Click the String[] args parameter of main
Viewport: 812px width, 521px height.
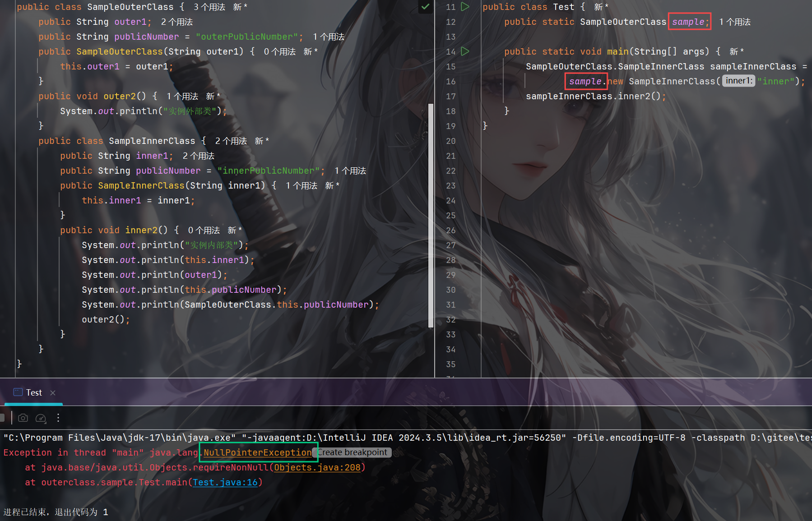click(x=669, y=51)
